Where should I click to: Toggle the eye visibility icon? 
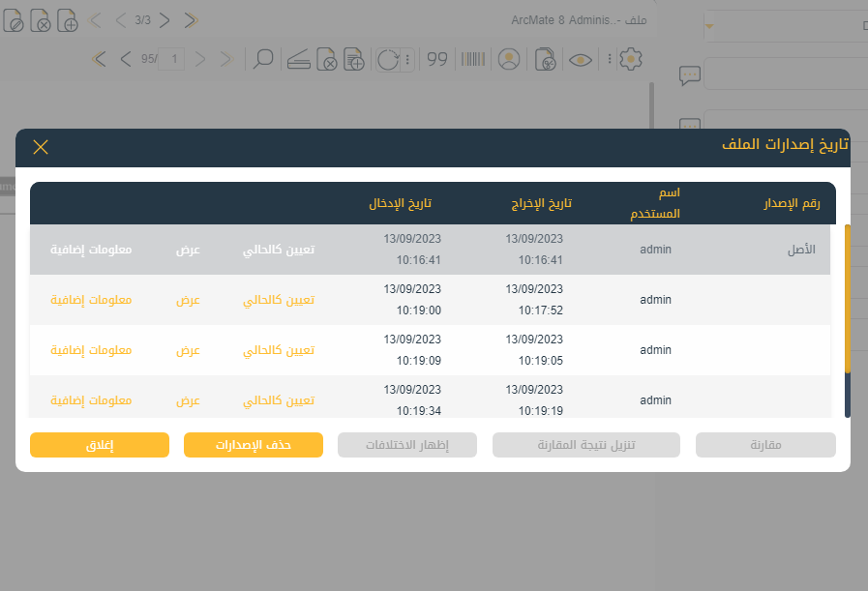(581, 60)
